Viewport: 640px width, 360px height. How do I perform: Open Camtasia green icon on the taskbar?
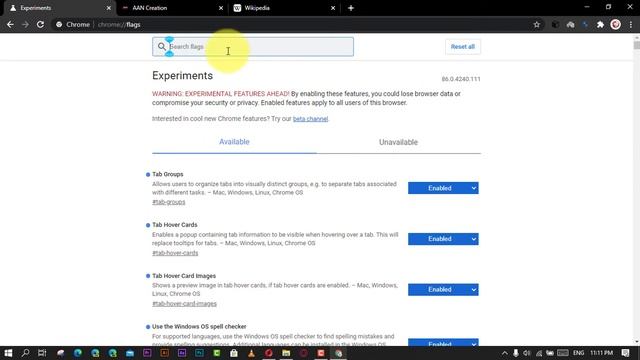click(x=217, y=353)
